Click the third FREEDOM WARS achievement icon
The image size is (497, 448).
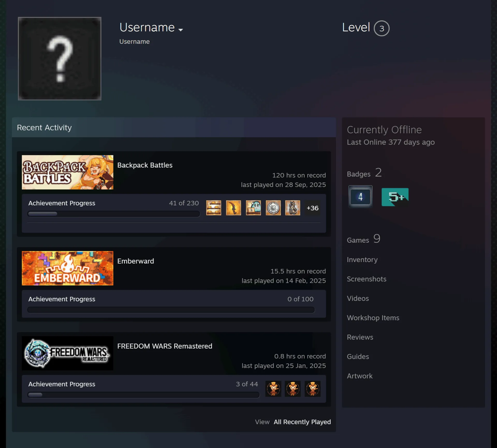pyautogui.click(x=313, y=388)
